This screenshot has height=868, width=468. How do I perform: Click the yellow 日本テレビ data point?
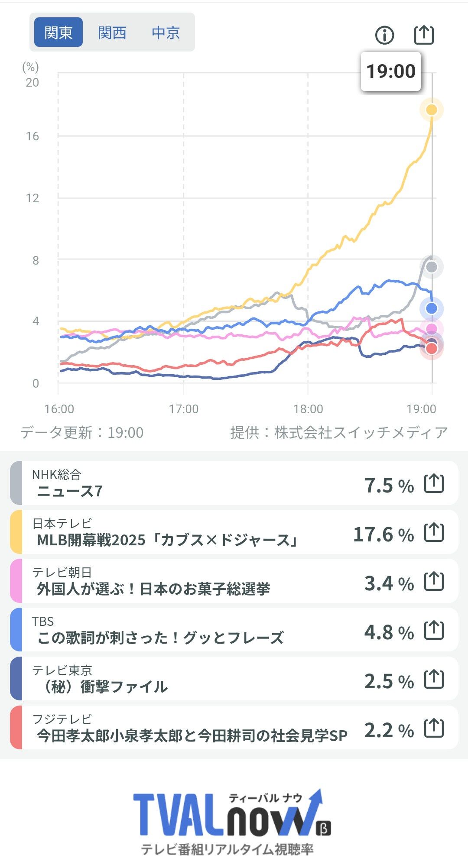point(432,110)
